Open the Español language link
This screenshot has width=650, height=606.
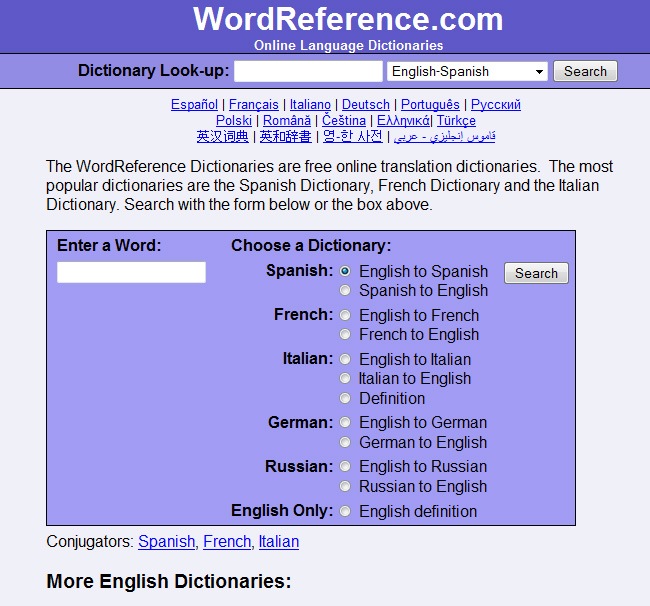tap(194, 104)
